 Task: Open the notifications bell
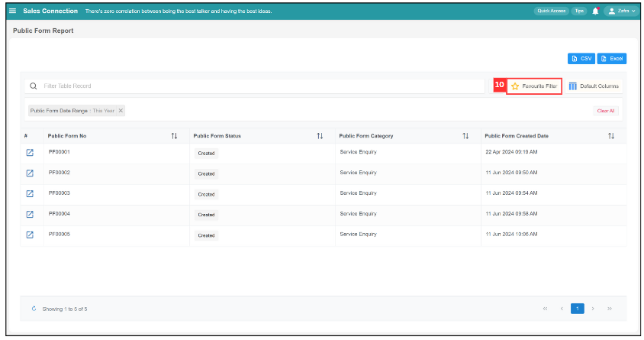[x=595, y=11]
